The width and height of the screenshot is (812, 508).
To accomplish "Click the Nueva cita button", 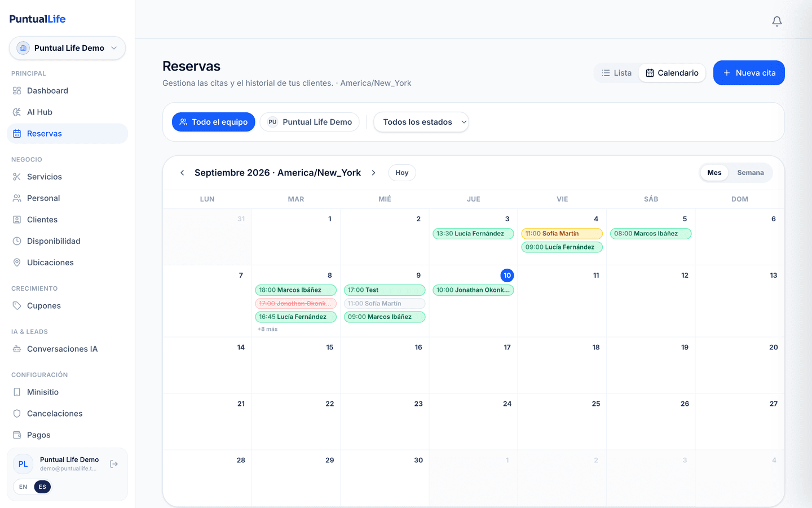I will tap(749, 73).
